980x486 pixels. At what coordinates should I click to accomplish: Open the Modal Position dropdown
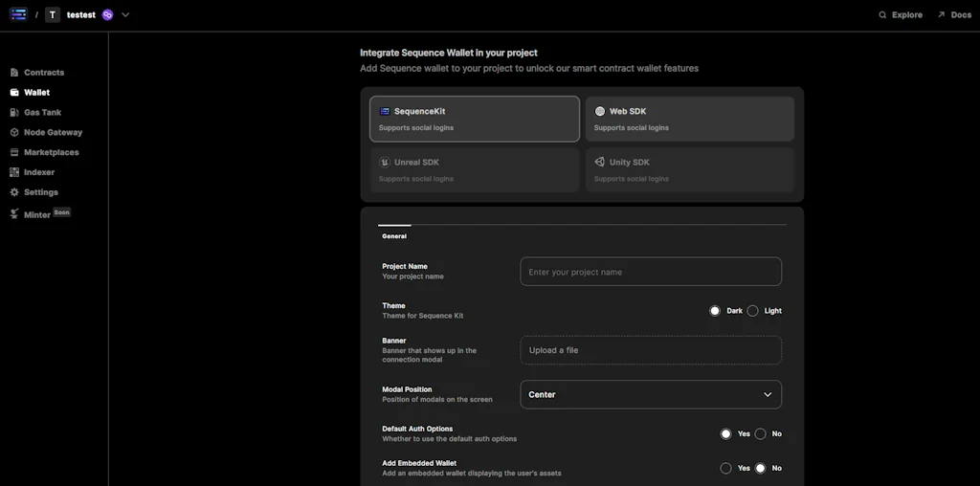point(651,395)
